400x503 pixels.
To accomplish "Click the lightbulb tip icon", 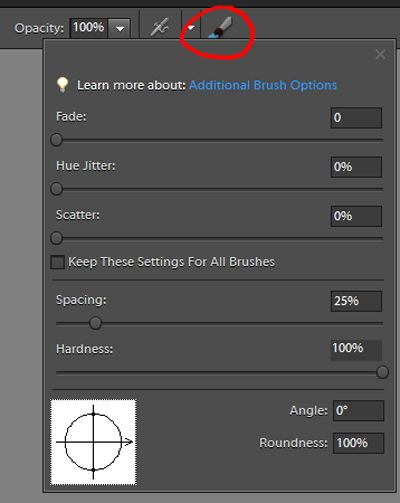I will pyautogui.click(x=62, y=85).
